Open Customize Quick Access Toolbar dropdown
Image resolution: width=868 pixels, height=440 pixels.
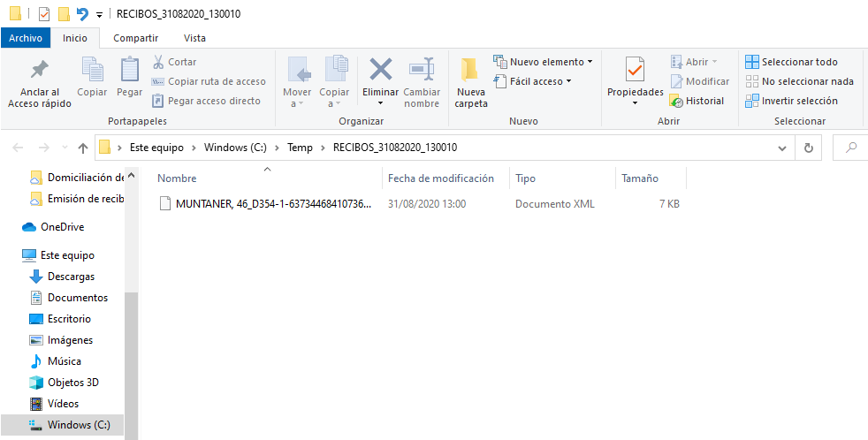[99, 14]
